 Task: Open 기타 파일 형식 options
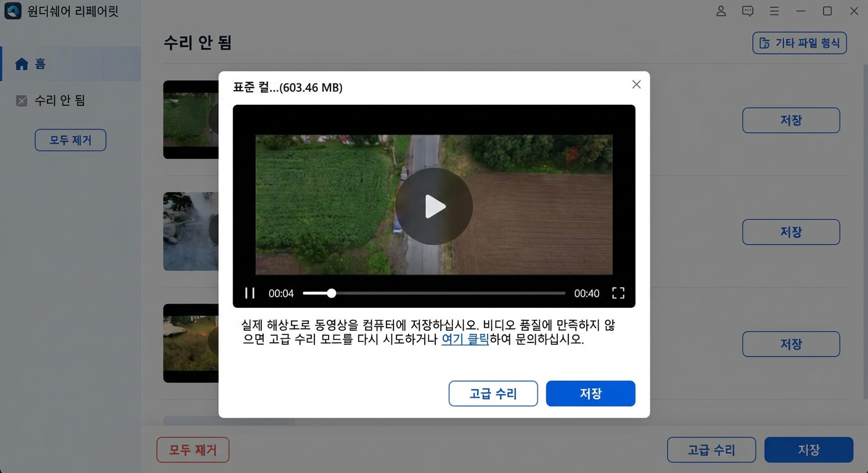click(800, 43)
